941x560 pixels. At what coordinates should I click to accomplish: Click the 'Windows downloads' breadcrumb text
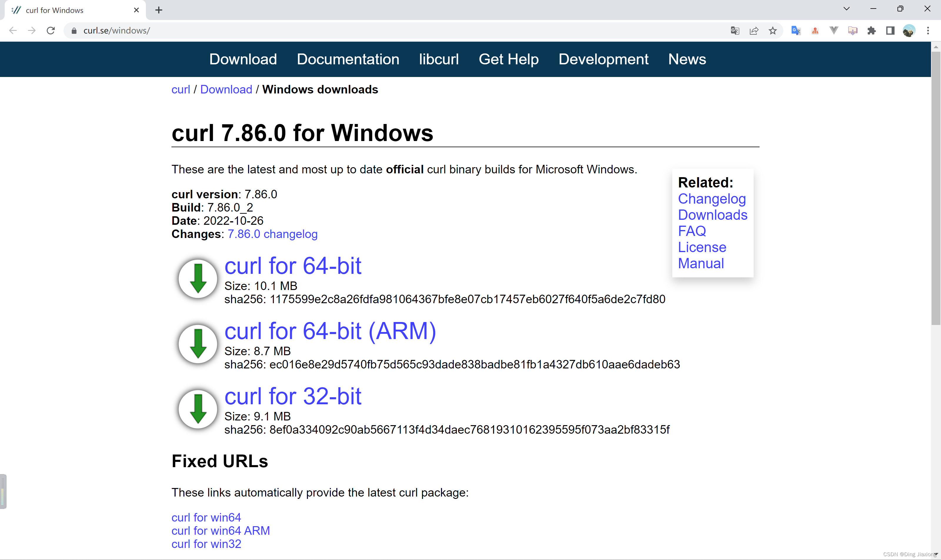click(320, 89)
